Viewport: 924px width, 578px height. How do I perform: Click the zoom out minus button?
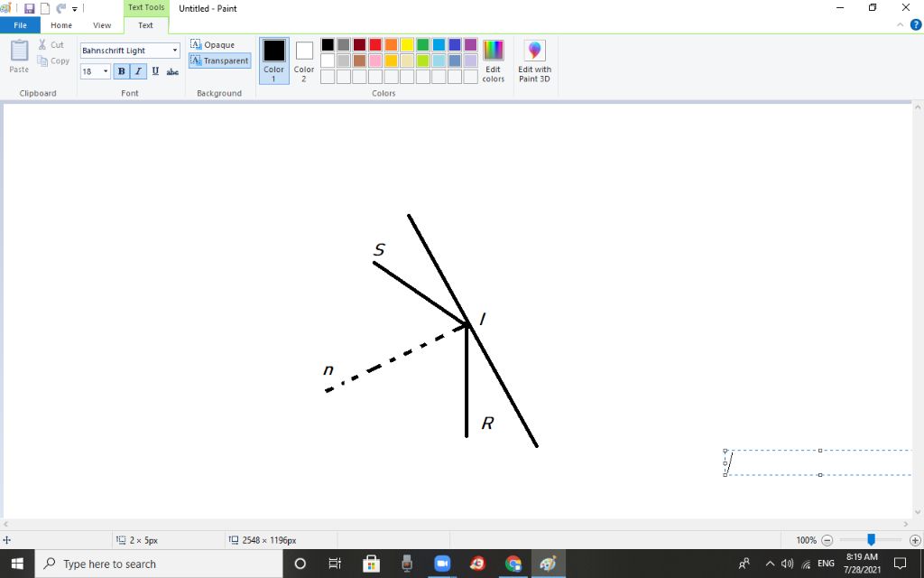827,540
